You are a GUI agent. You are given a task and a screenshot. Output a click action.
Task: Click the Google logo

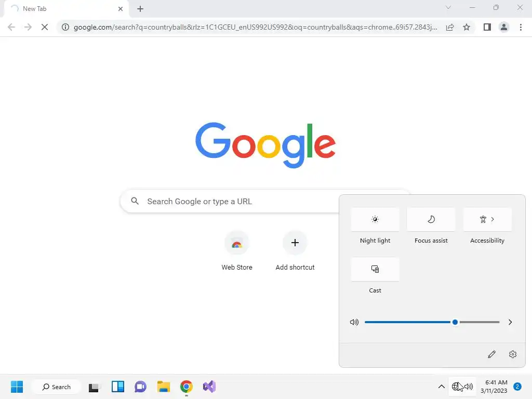click(265, 145)
